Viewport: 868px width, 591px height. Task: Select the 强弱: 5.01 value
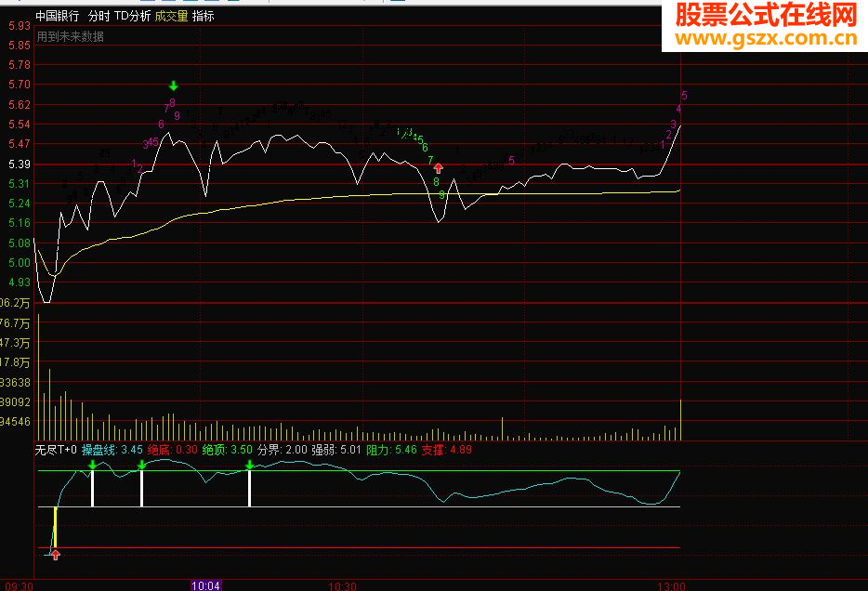click(336, 450)
